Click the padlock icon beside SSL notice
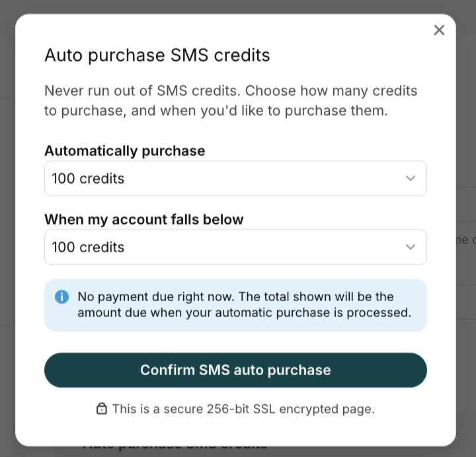Viewport: 476px width, 457px height. pyautogui.click(x=102, y=409)
